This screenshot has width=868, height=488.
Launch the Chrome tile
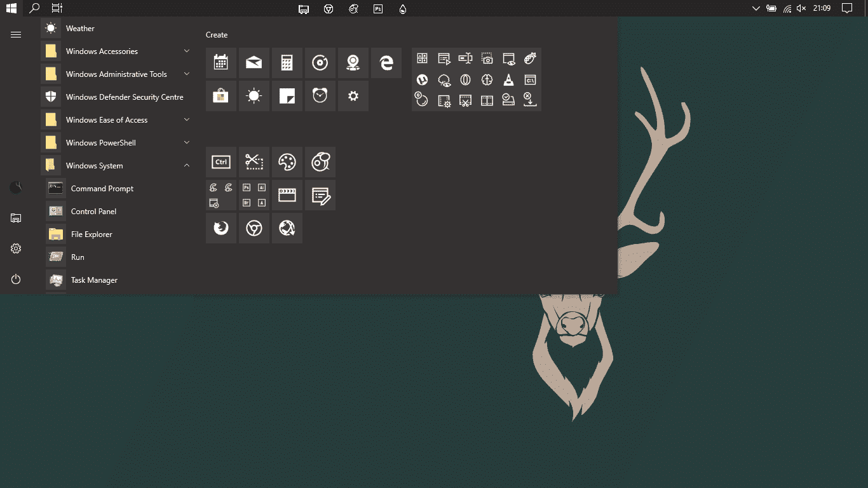pyautogui.click(x=254, y=228)
